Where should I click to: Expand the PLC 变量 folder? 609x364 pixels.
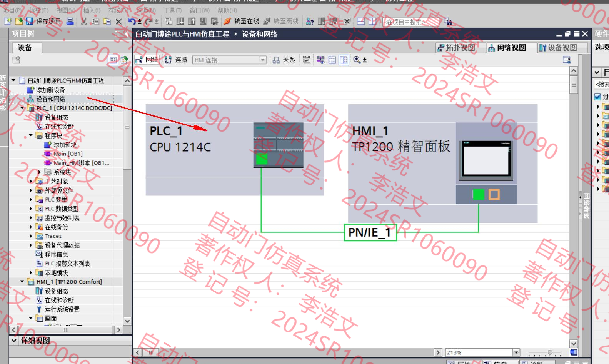[31, 199]
